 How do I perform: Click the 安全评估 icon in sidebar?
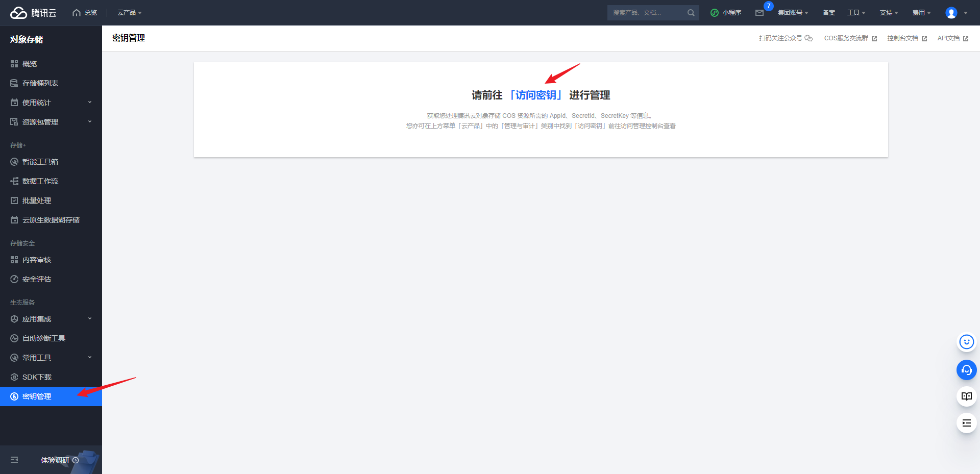click(x=14, y=279)
